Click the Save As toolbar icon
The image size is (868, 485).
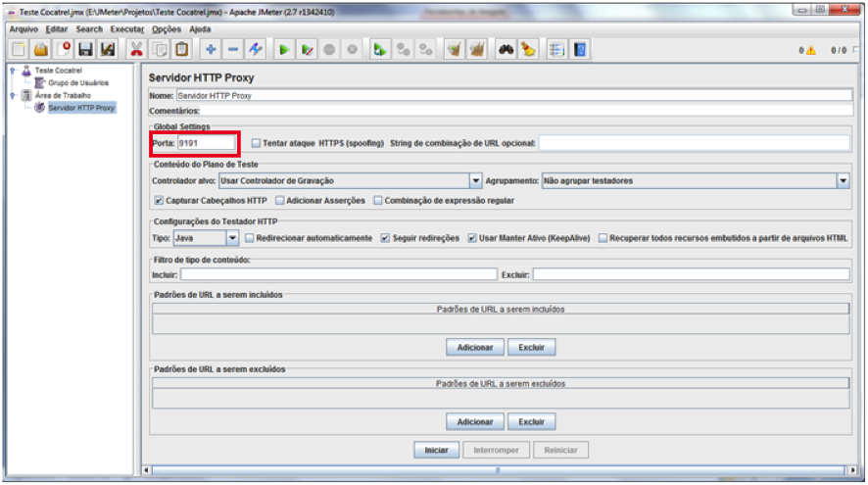point(108,50)
